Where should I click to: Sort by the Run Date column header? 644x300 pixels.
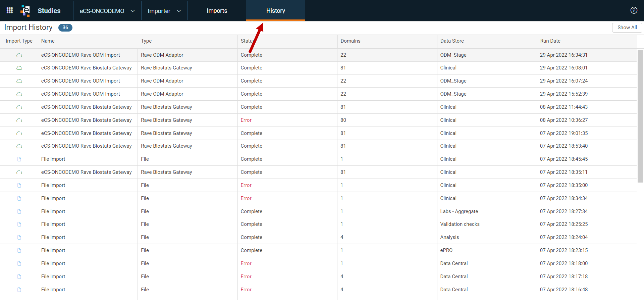[550, 41]
